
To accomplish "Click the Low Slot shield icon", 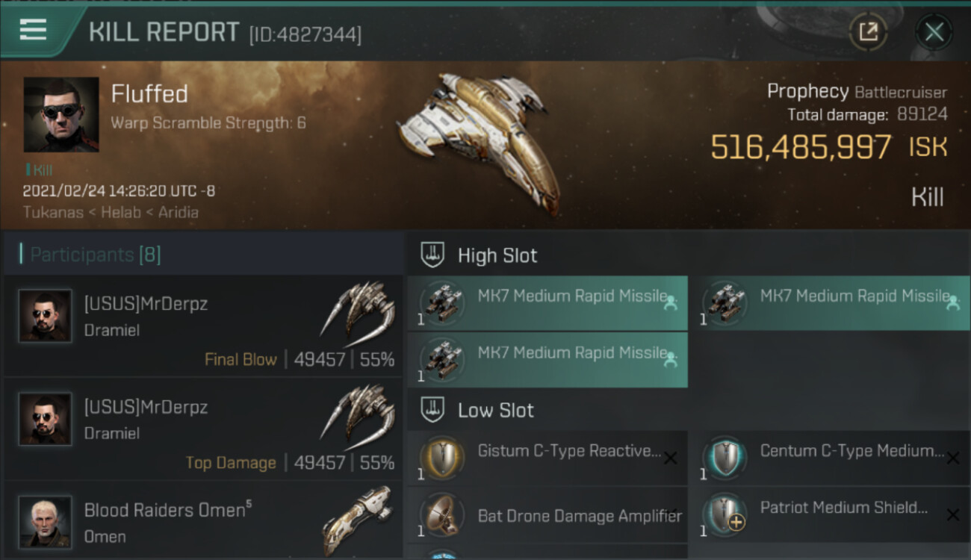I will coord(433,410).
